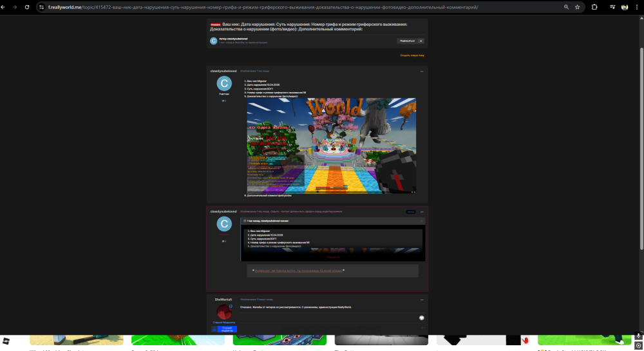Screen dimensions: 644x351
Task: Open the media control icon in toolbar
Action: point(612,7)
